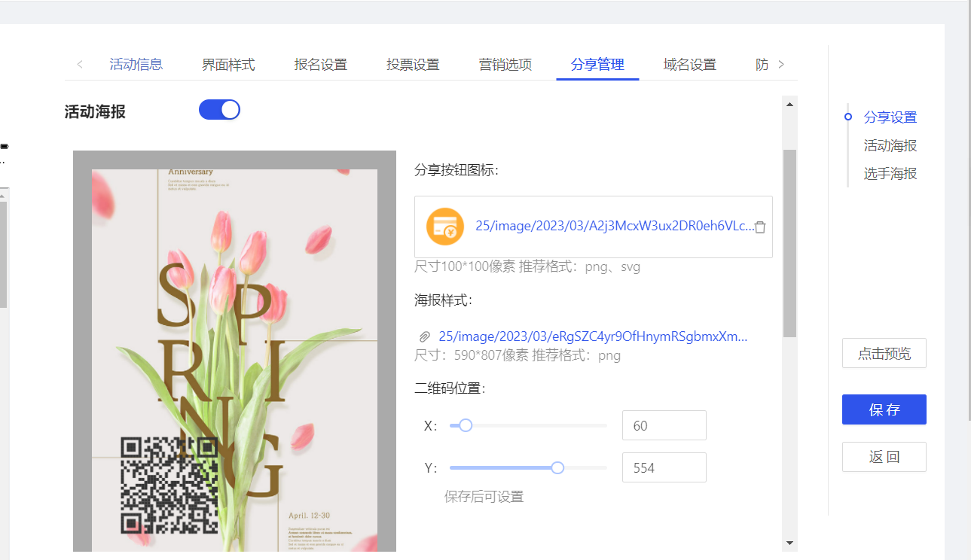This screenshot has width=971, height=560.
Task: Open the 活动信息 tab
Action: [x=136, y=65]
